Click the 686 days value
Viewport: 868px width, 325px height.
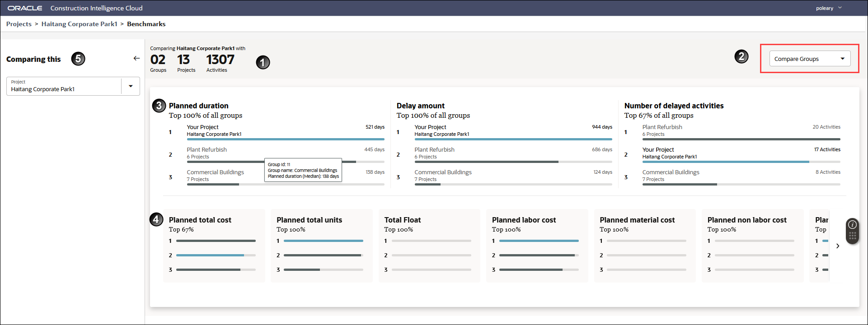(x=602, y=149)
